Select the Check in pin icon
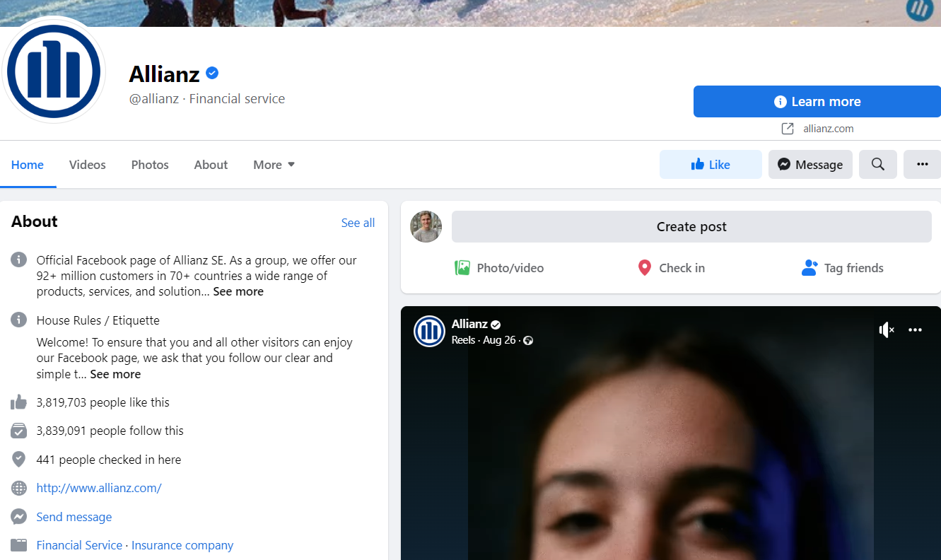This screenshot has height=560, width=941. tap(644, 267)
